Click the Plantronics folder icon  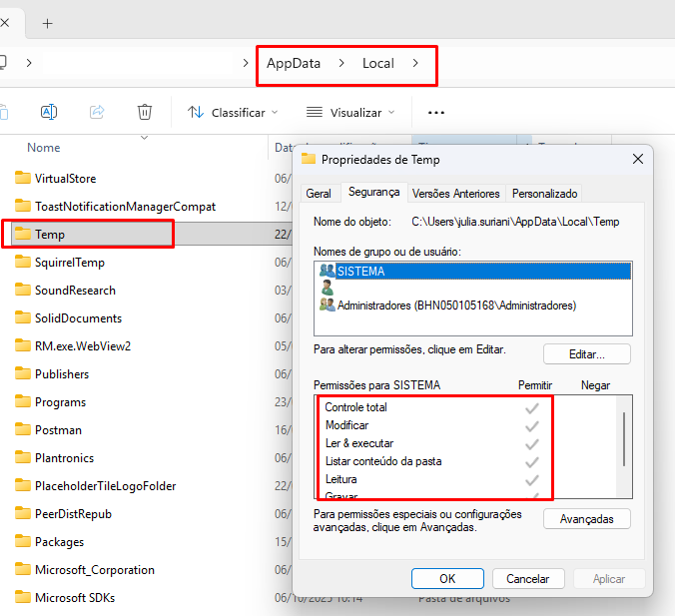click(x=22, y=457)
